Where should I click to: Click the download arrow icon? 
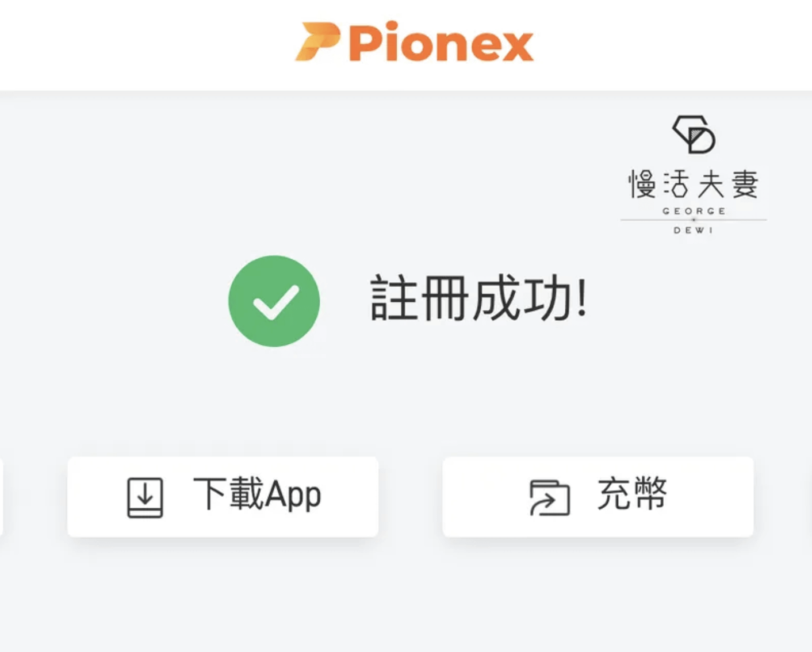click(145, 497)
